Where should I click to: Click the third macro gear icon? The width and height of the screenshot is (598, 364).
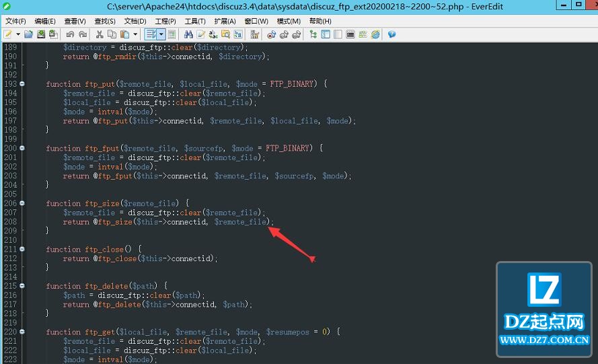pos(297,34)
